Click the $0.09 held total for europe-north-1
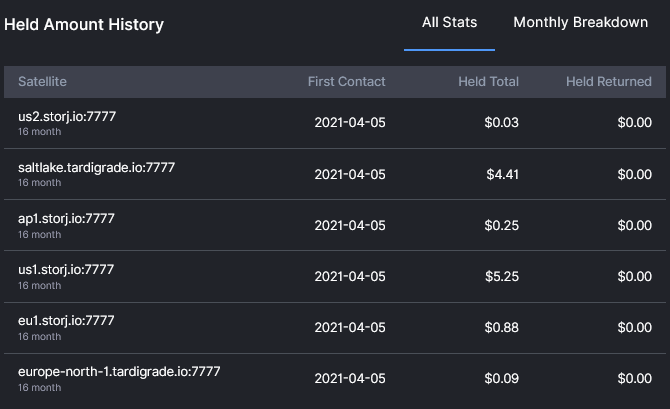 point(501,378)
